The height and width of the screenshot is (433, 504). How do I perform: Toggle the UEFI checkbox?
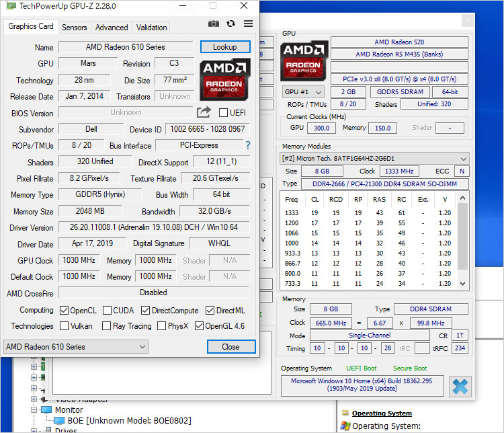pyautogui.click(x=223, y=112)
